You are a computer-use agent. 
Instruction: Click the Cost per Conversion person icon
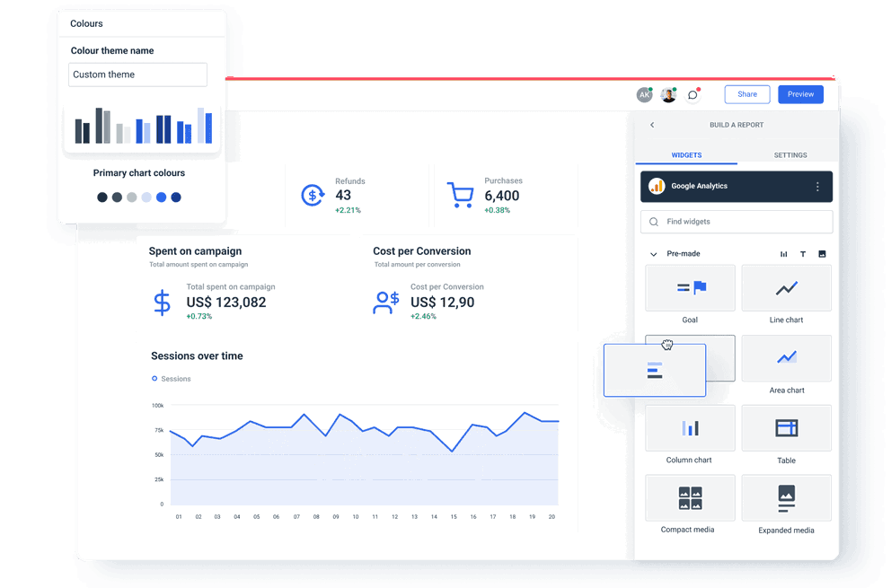(386, 303)
